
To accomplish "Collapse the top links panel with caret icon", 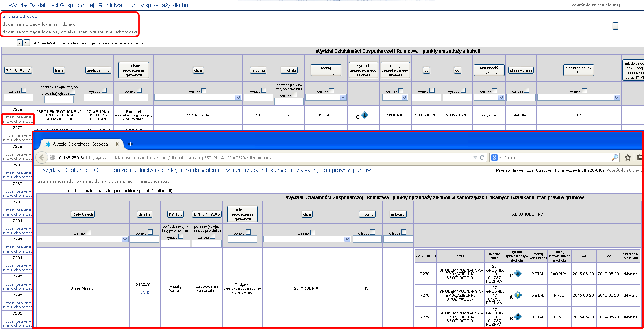I will tap(615, 26).
